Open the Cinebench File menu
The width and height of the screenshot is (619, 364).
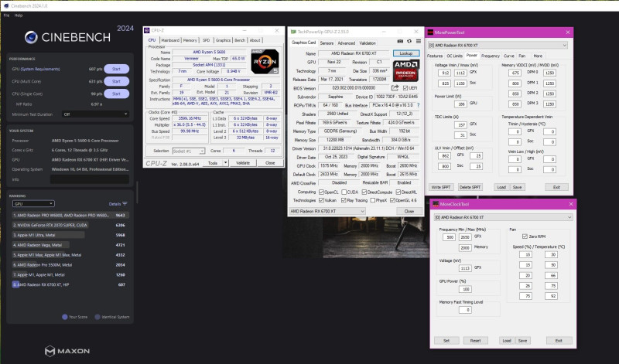pos(6,15)
